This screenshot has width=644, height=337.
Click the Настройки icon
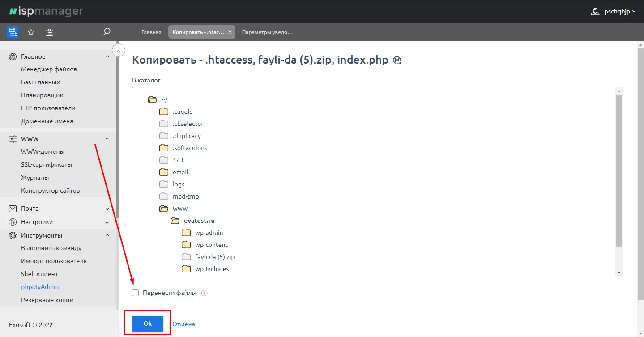pyautogui.click(x=13, y=222)
